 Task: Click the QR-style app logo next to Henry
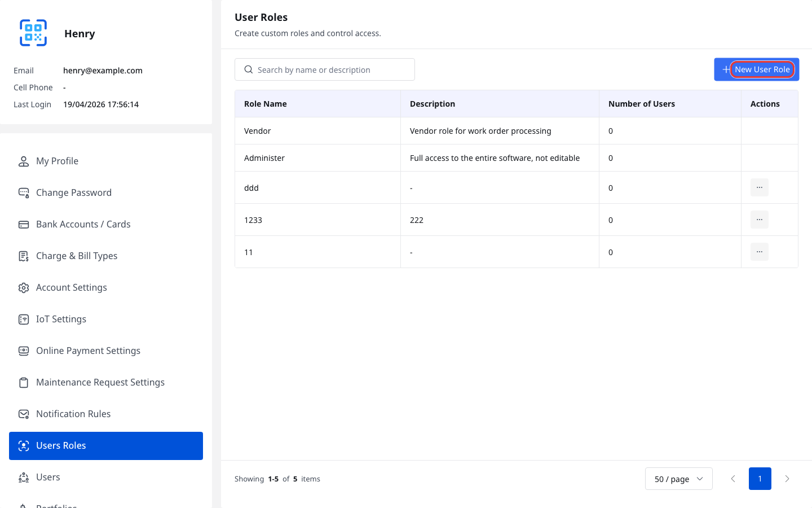(33, 33)
